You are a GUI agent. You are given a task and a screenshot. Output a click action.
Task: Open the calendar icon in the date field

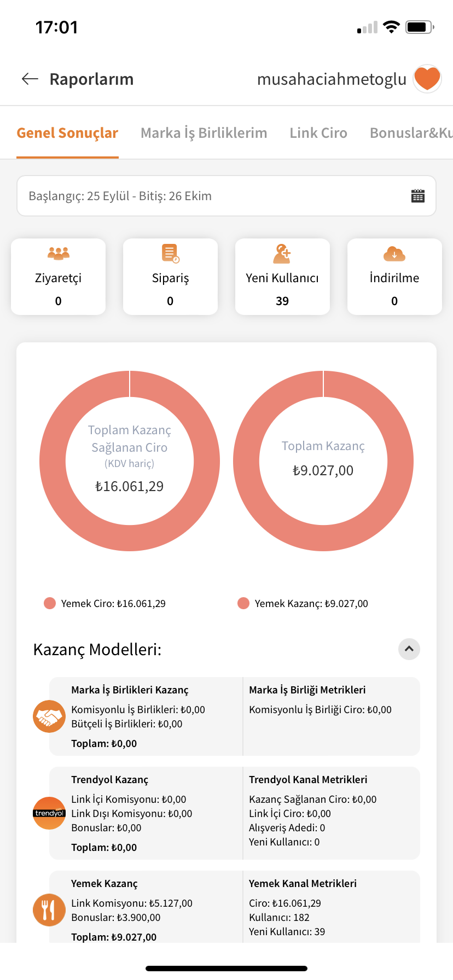(x=418, y=196)
